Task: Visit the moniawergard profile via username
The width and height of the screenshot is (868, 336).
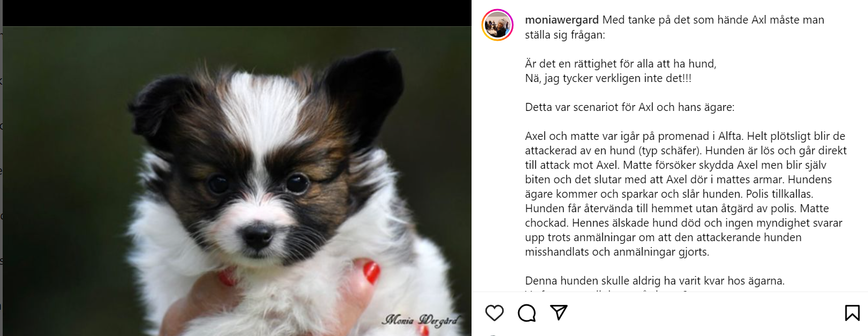Action: 562,20
